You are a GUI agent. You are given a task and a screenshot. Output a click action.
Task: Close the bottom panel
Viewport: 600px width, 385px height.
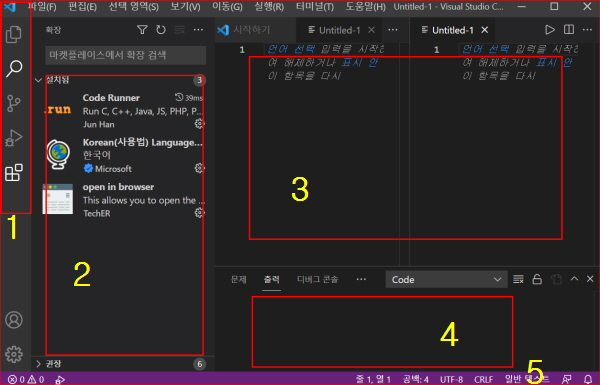[x=590, y=279]
